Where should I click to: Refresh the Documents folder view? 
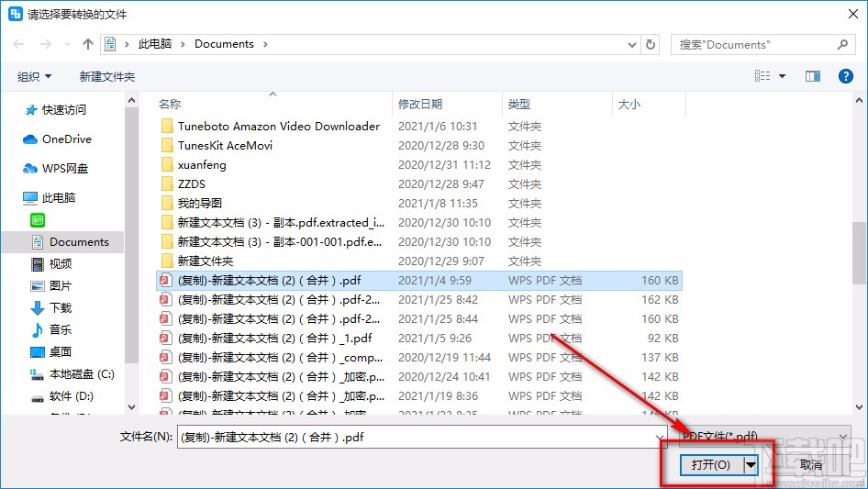pyautogui.click(x=651, y=44)
